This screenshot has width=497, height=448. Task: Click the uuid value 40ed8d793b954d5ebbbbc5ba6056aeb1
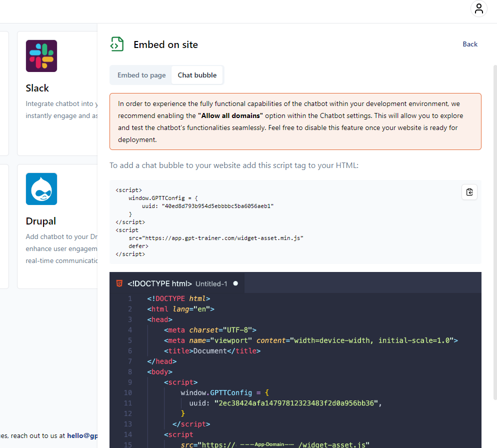217,206
